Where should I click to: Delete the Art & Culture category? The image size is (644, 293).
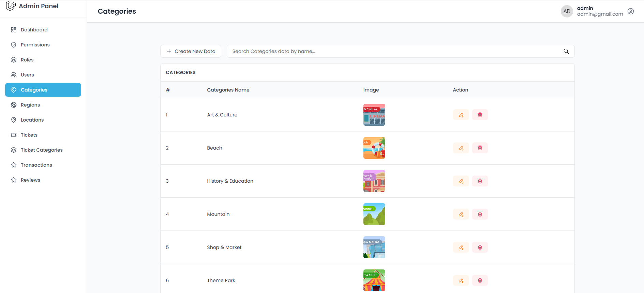pos(480,115)
